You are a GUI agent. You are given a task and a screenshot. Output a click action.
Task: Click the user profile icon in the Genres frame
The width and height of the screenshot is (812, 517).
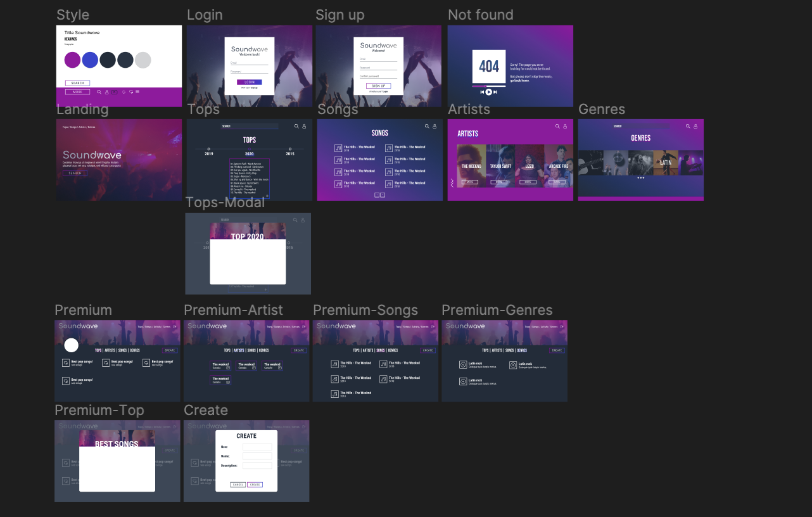695,127
